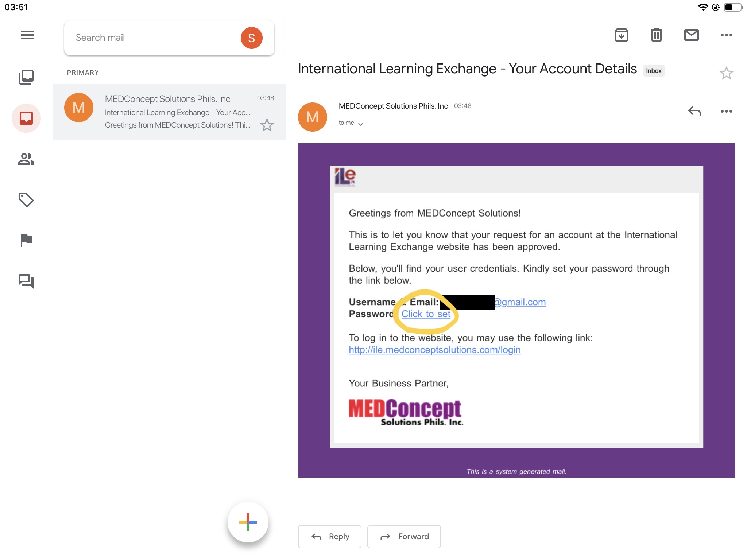Screen dimensions: 747x560
Task: Click the @gmail.com email address link
Action: pos(520,302)
